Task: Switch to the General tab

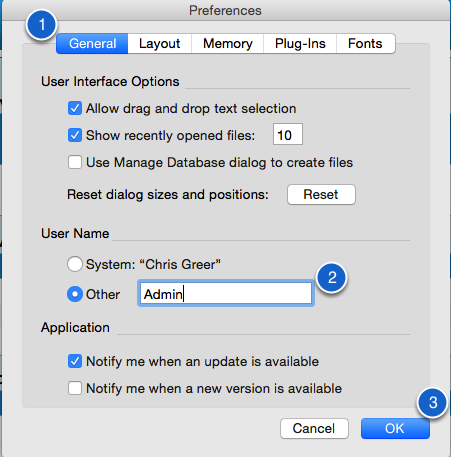Action: tap(92, 43)
